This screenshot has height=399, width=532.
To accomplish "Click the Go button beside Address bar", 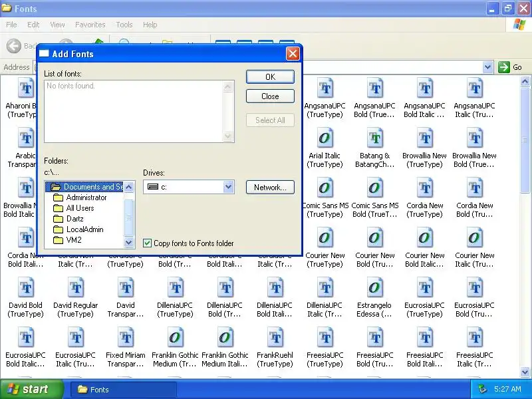I will coord(510,67).
